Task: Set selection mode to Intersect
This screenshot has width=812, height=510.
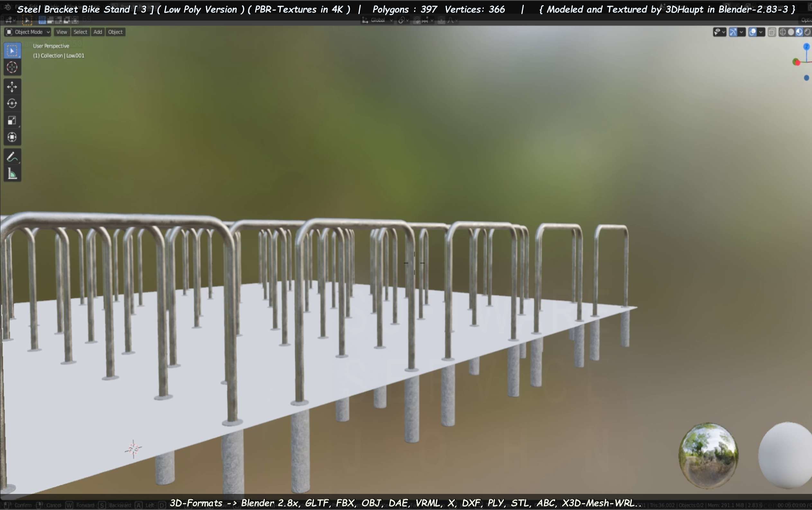Action: [x=75, y=20]
